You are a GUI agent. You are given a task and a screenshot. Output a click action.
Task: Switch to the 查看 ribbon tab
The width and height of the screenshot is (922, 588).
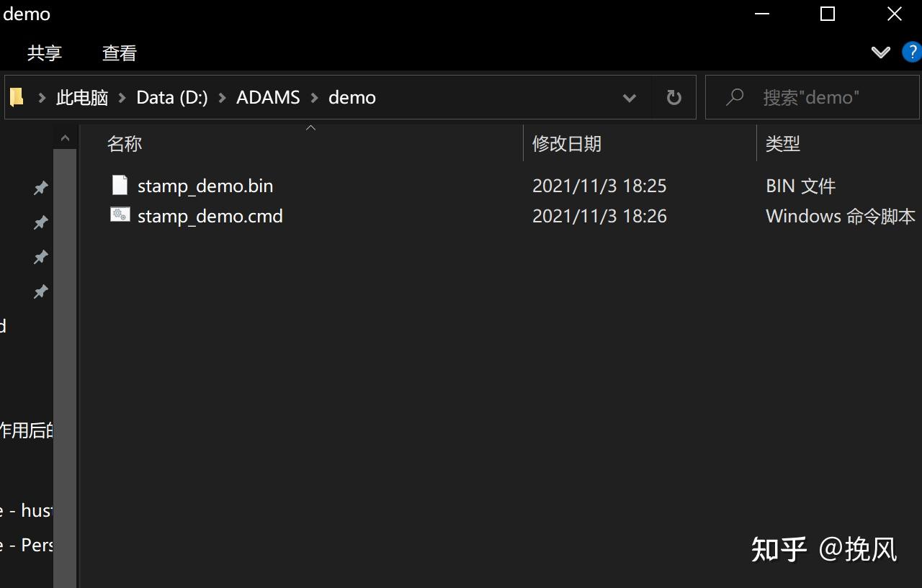click(118, 53)
